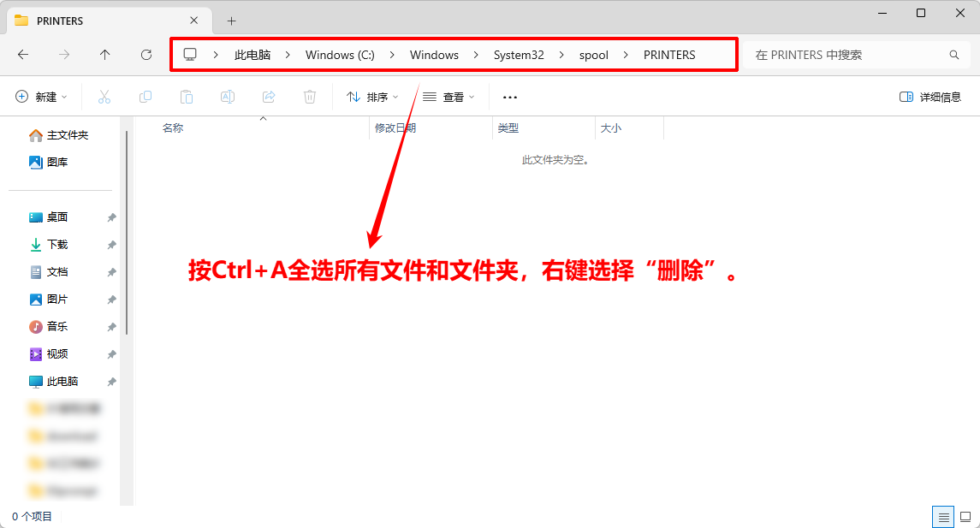Screen dimensions: 980x528
Task: Maximize the File Explorer window
Action: point(921,13)
